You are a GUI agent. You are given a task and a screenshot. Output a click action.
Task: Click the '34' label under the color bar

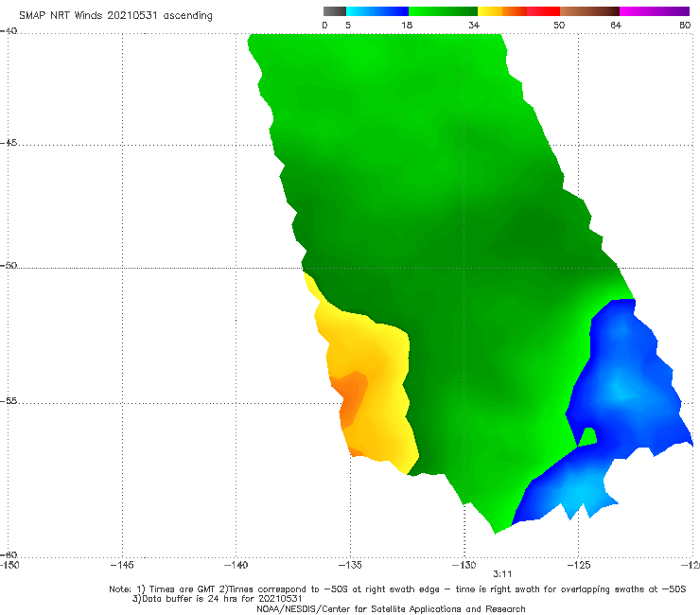coord(474,25)
